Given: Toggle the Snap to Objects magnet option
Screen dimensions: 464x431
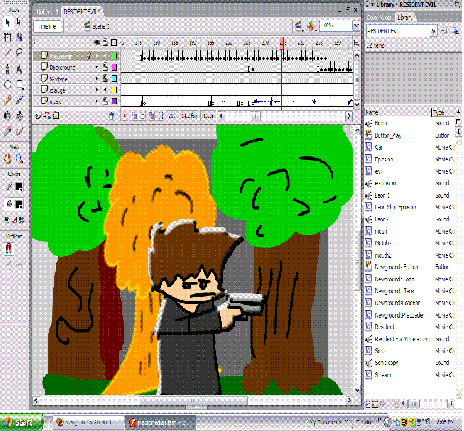Looking at the screenshot, I should [9, 248].
